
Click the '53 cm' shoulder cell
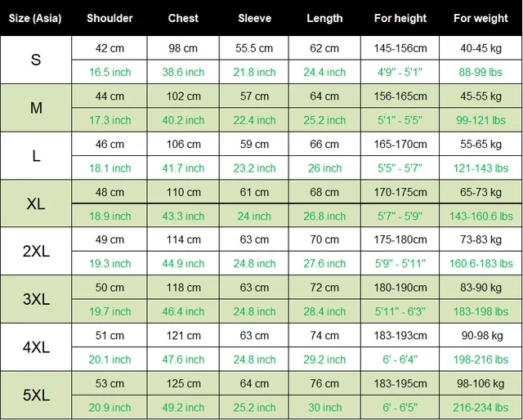coord(110,383)
